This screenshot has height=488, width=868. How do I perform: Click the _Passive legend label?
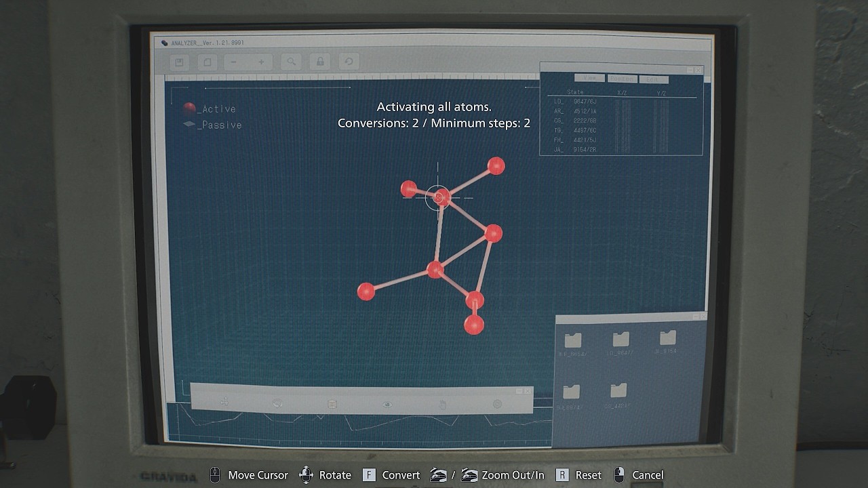point(220,125)
